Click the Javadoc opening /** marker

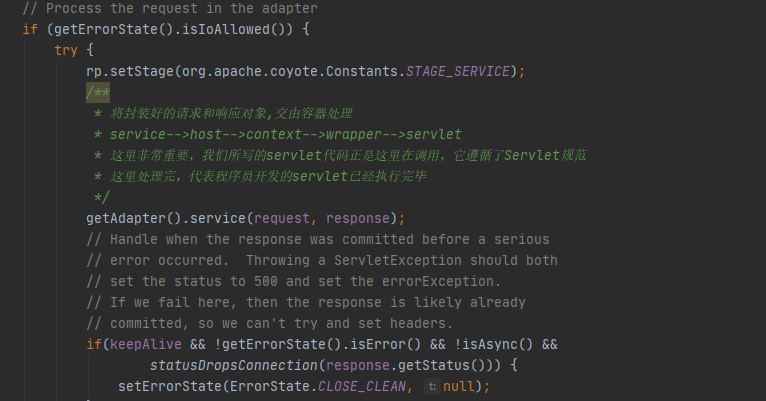pyautogui.click(x=98, y=92)
